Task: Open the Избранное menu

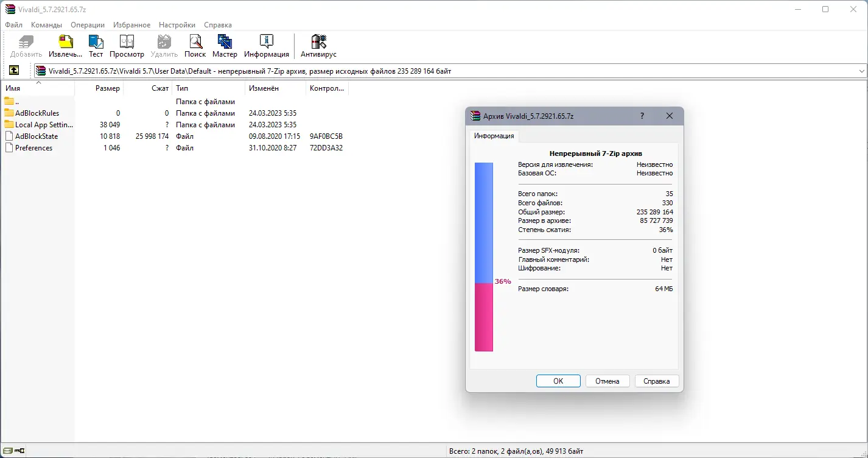Action: [x=131, y=25]
